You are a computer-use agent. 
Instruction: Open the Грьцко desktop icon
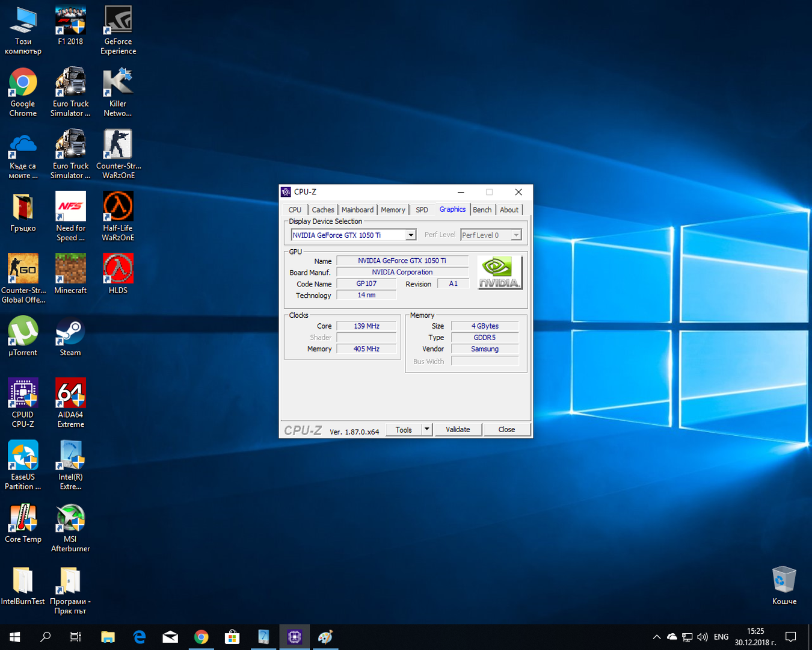(23, 212)
